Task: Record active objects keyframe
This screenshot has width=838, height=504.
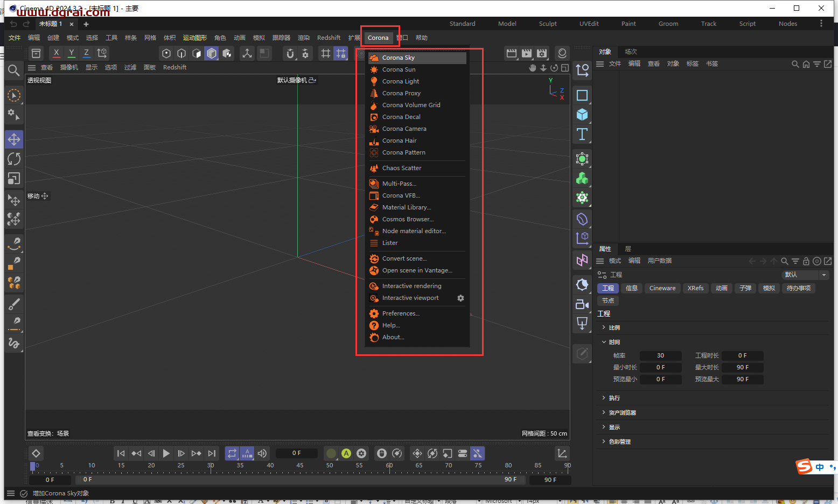Action: click(331, 453)
